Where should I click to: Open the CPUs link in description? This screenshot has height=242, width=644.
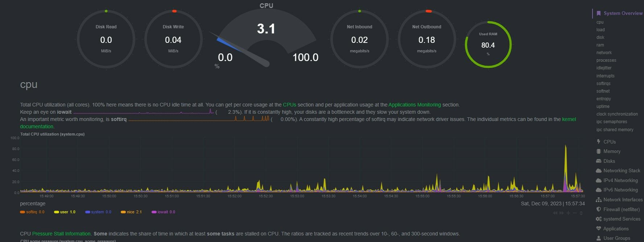coord(289,105)
